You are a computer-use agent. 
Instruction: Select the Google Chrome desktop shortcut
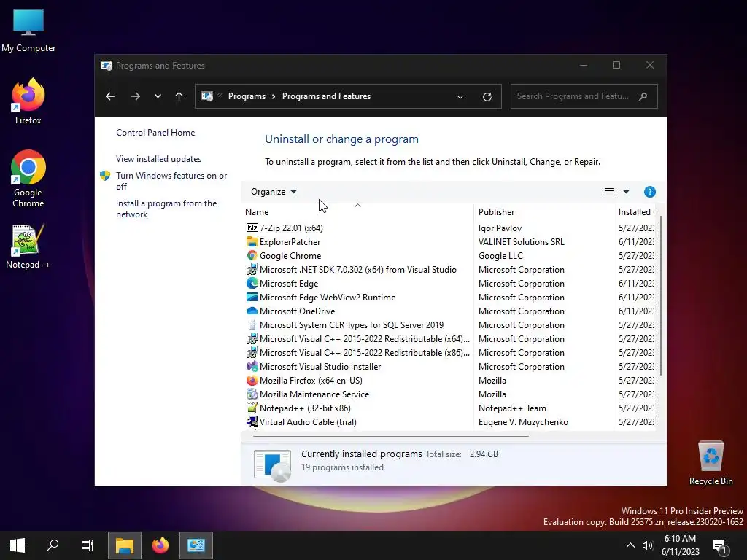(28, 179)
